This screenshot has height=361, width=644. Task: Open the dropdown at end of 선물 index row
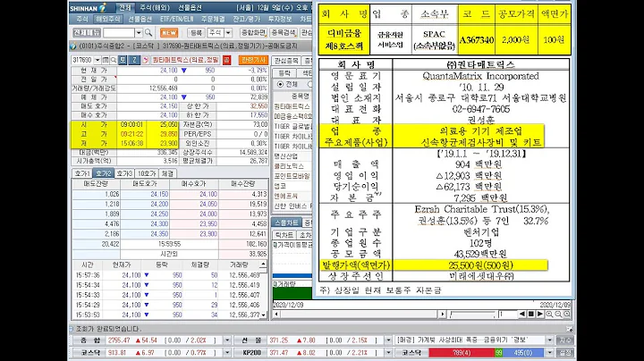click(x=388, y=340)
